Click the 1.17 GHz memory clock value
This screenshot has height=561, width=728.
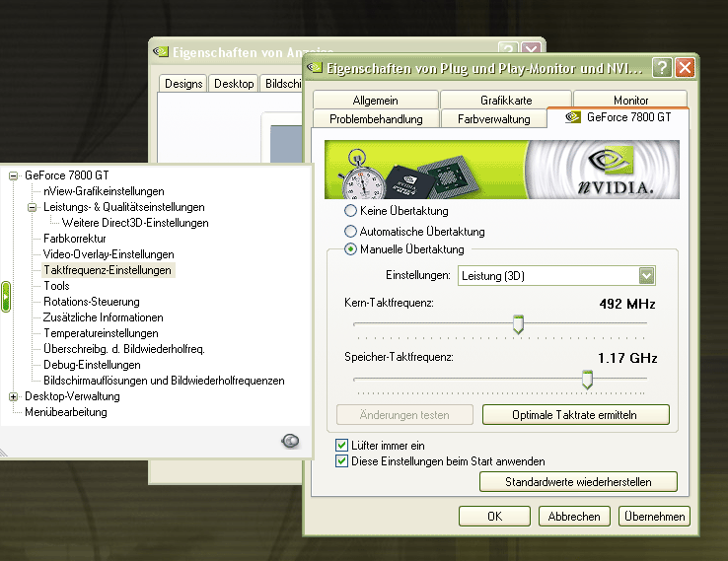pyautogui.click(x=626, y=358)
